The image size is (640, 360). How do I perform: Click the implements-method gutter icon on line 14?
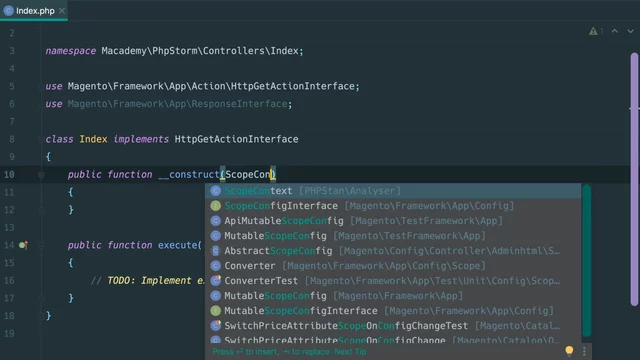tap(23, 245)
